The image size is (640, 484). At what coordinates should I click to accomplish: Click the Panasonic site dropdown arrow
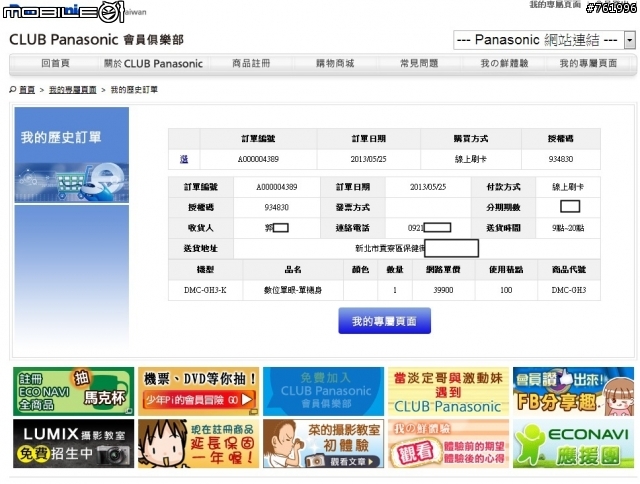click(630, 40)
